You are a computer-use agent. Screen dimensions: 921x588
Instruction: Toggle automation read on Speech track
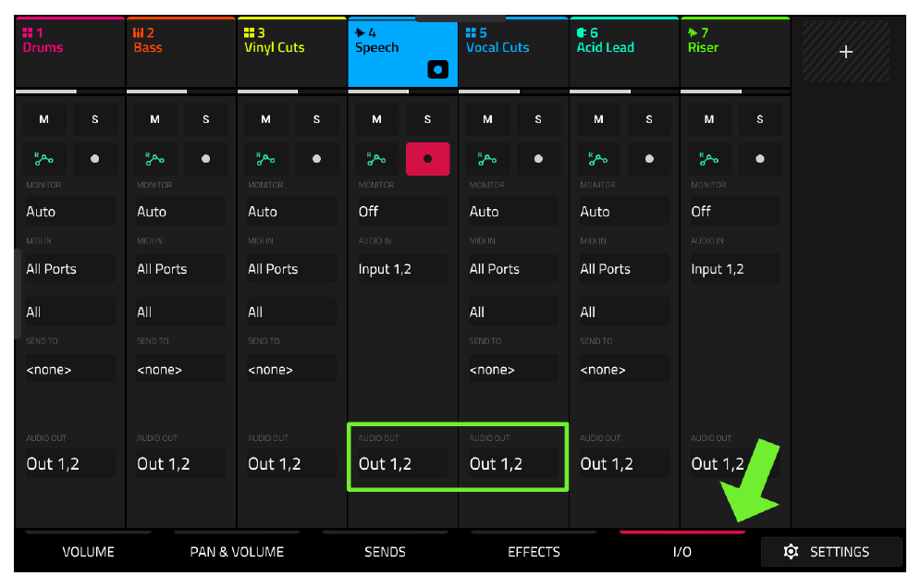click(376, 159)
